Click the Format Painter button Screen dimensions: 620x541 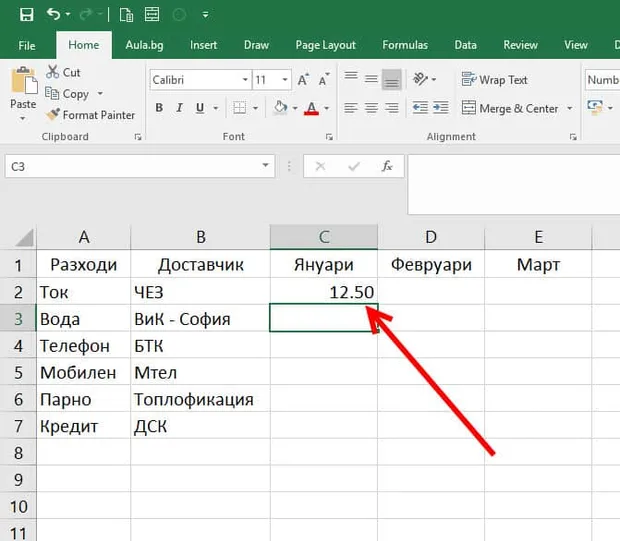pos(90,115)
